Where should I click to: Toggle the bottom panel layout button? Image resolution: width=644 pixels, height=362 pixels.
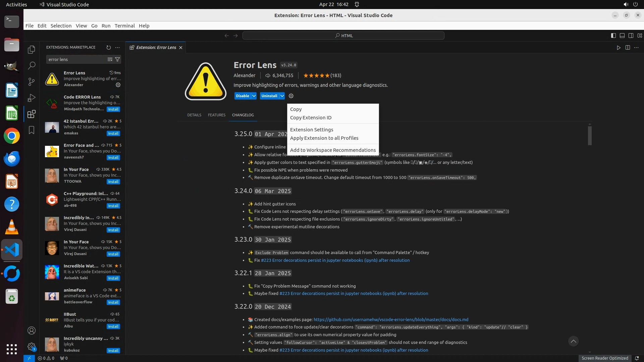click(622, 36)
